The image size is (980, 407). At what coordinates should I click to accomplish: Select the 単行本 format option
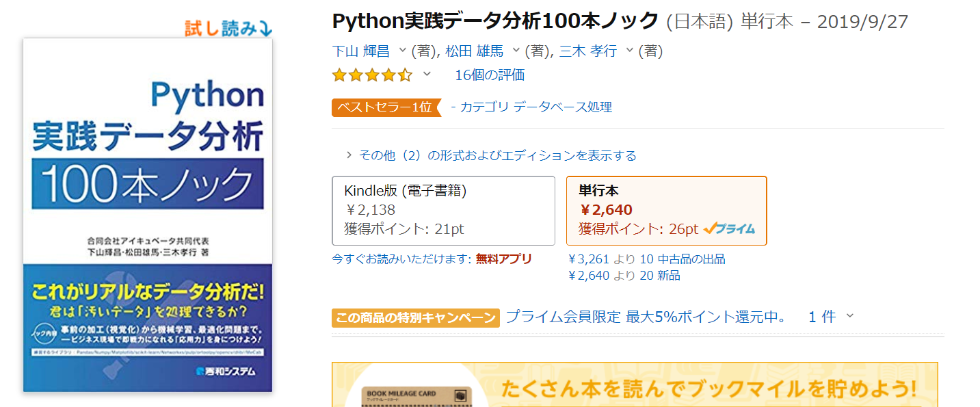click(667, 211)
